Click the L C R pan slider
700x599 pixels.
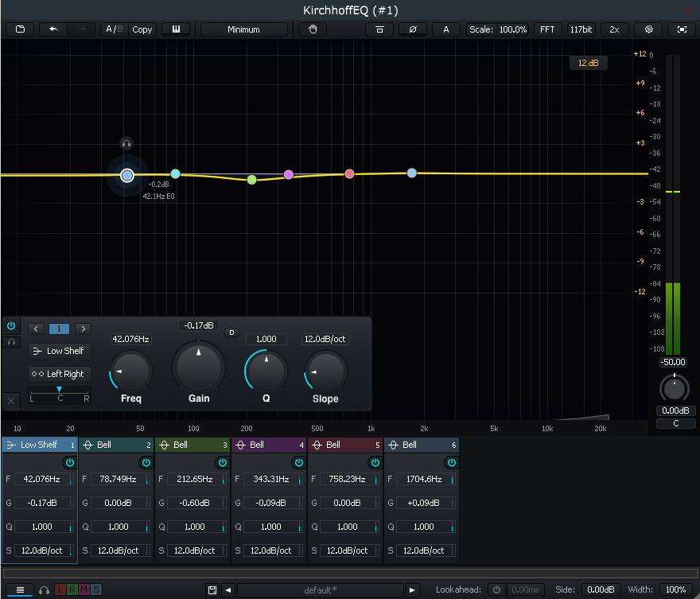point(60,395)
